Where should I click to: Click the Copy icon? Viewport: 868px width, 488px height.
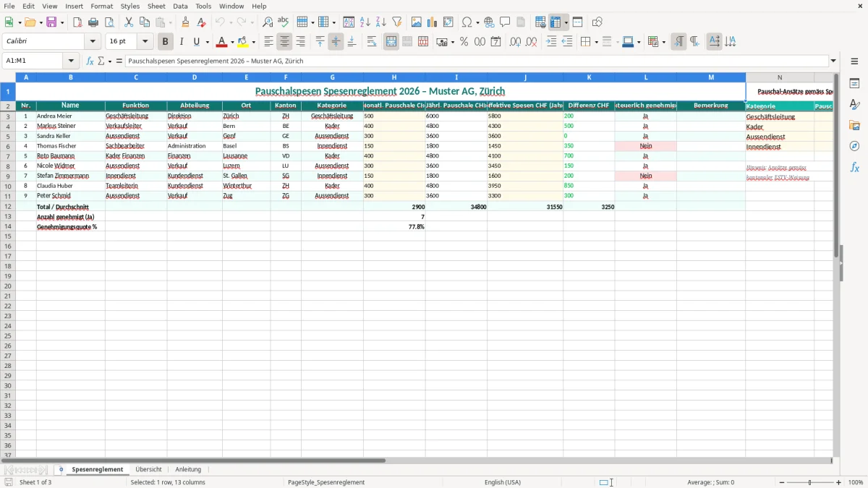coord(145,22)
